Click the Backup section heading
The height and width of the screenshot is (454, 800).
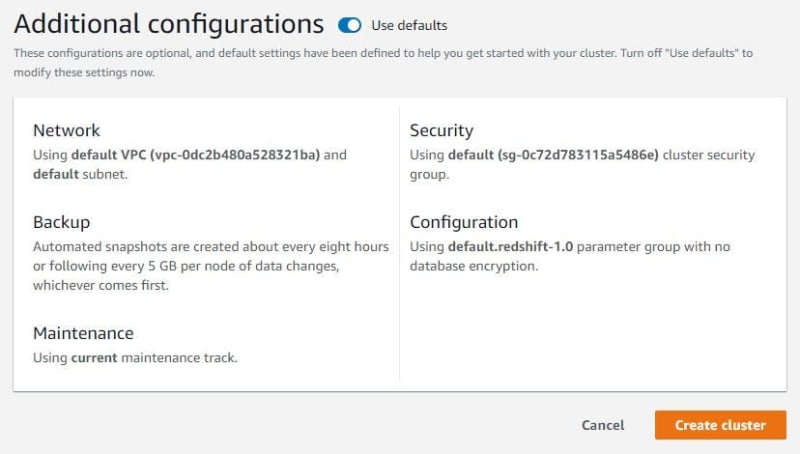coord(62,222)
